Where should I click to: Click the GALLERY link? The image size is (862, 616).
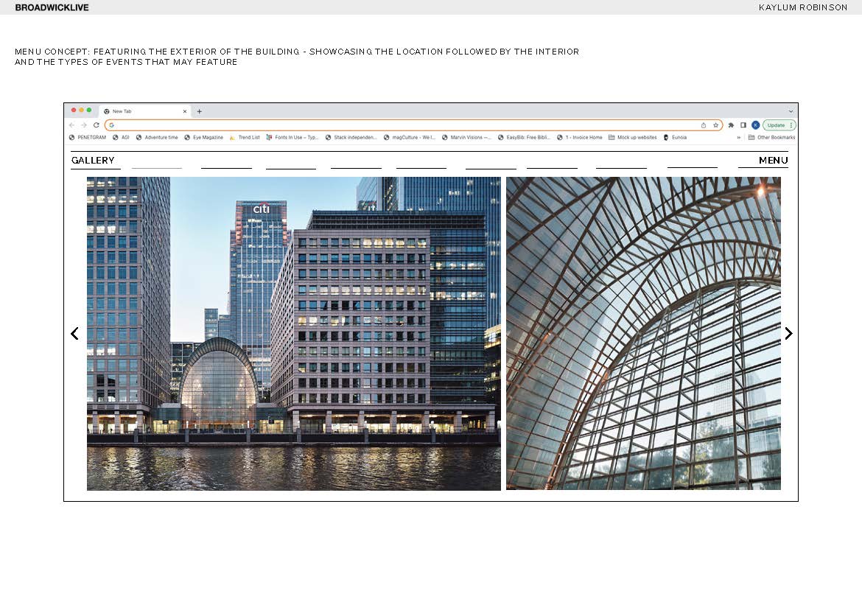coord(93,161)
